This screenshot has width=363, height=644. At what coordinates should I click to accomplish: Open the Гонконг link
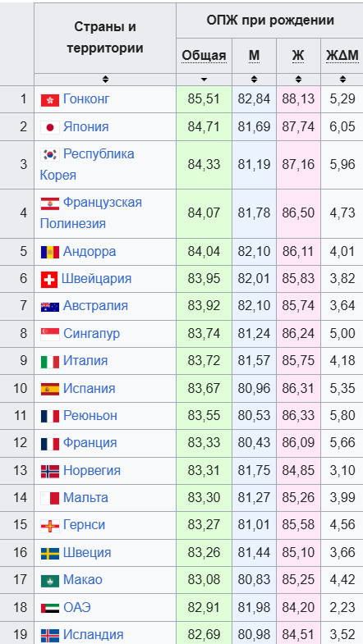(86, 99)
